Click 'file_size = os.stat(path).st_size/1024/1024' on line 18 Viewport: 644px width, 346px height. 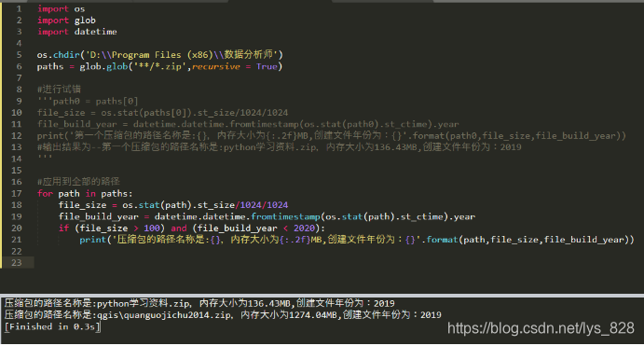(173, 204)
